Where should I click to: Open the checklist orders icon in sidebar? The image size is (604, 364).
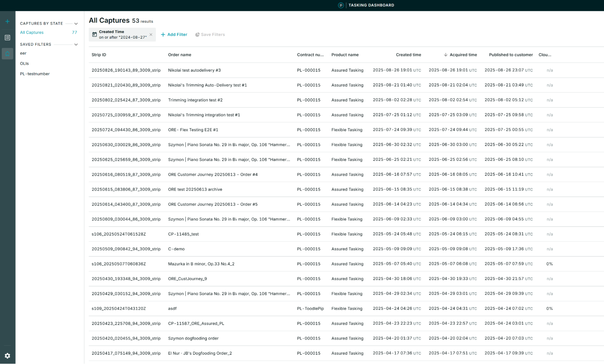pos(8,38)
